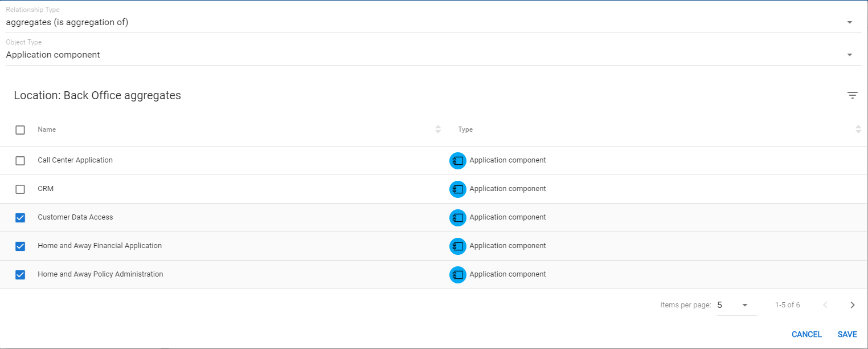Open the Relationship Type dropdown
The height and width of the screenshot is (349, 868).
click(x=849, y=22)
